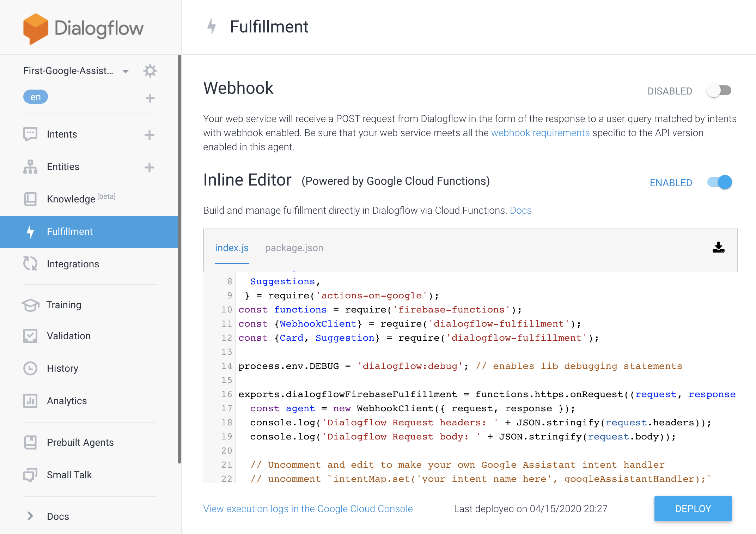Image resolution: width=756 pixels, height=534 pixels.
Task: Click the sidebar vertical scrollbar
Action: tap(179, 259)
